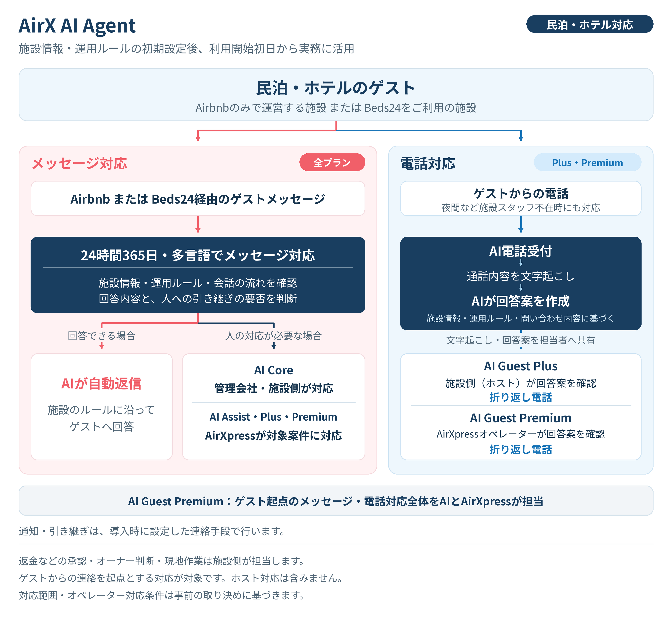This screenshot has width=672, height=620.
Task: Click the AI電話受付 heading
Action: click(520, 251)
